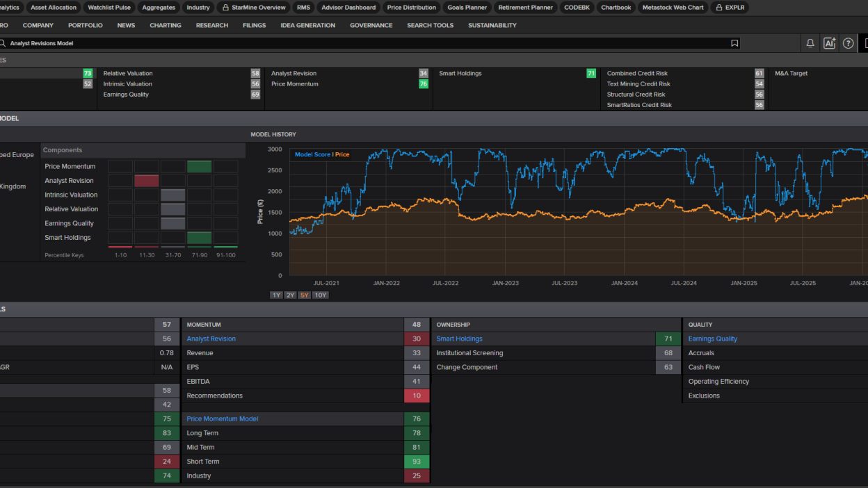Open the AI assistant icon
Image resolution: width=868 pixels, height=488 pixels.
tap(829, 43)
